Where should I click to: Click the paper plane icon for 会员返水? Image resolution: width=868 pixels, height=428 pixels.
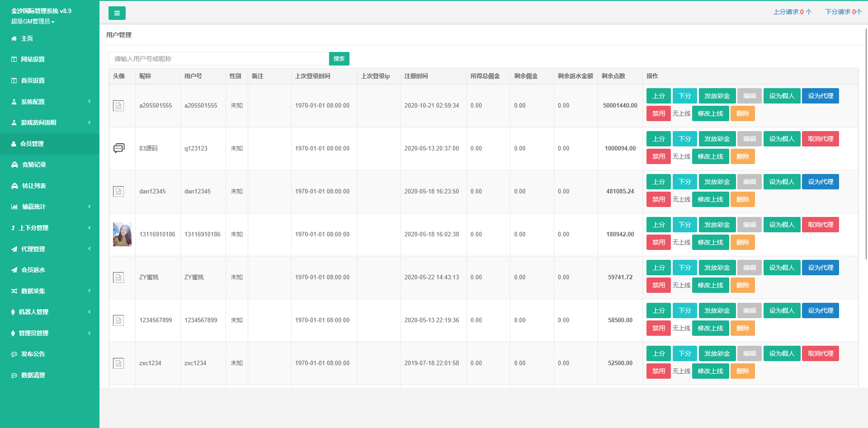tap(14, 270)
